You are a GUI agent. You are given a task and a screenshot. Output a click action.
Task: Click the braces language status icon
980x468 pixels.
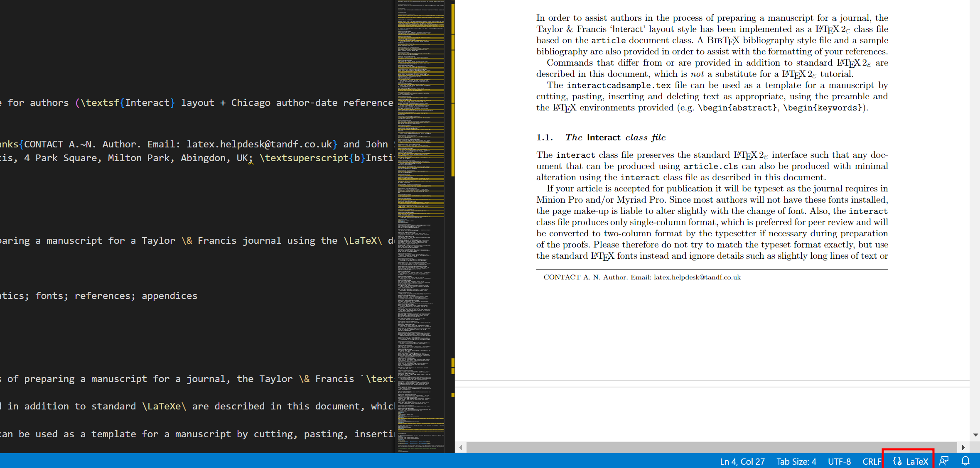coord(897,461)
